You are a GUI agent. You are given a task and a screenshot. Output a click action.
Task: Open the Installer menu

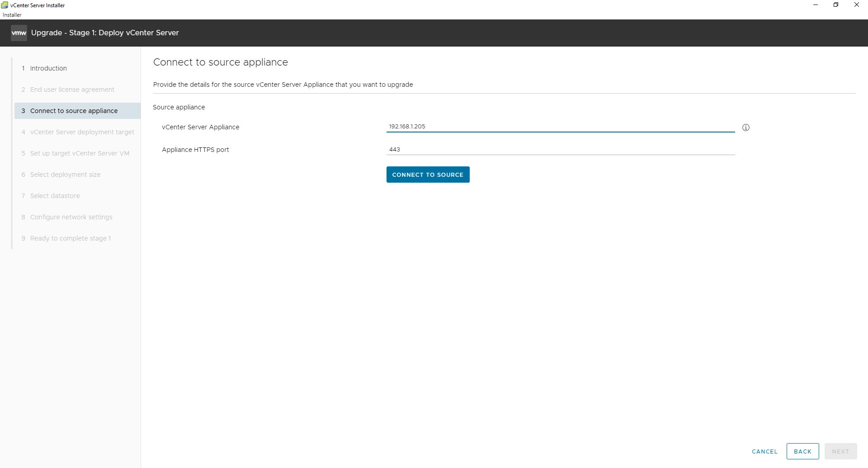click(12, 15)
